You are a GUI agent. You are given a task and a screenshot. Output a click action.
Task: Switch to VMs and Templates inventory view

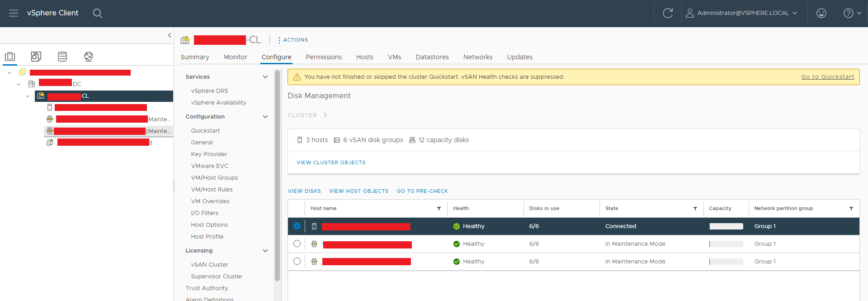click(x=36, y=57)
